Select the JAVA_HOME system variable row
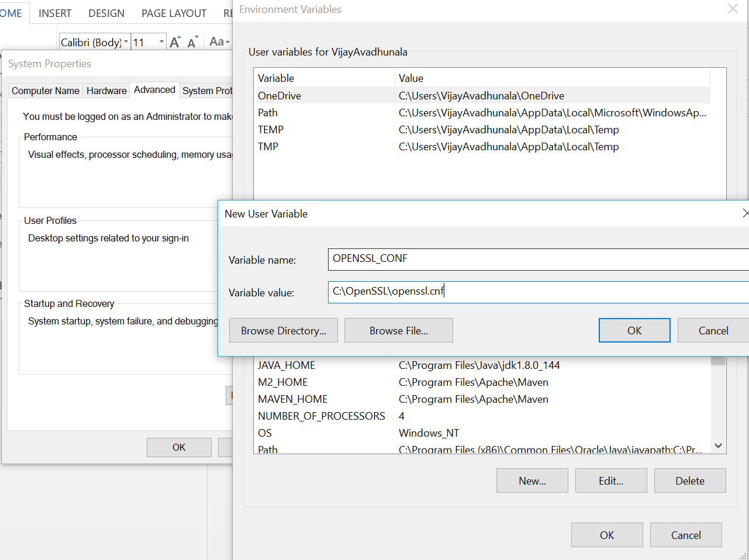 point(409,365)
